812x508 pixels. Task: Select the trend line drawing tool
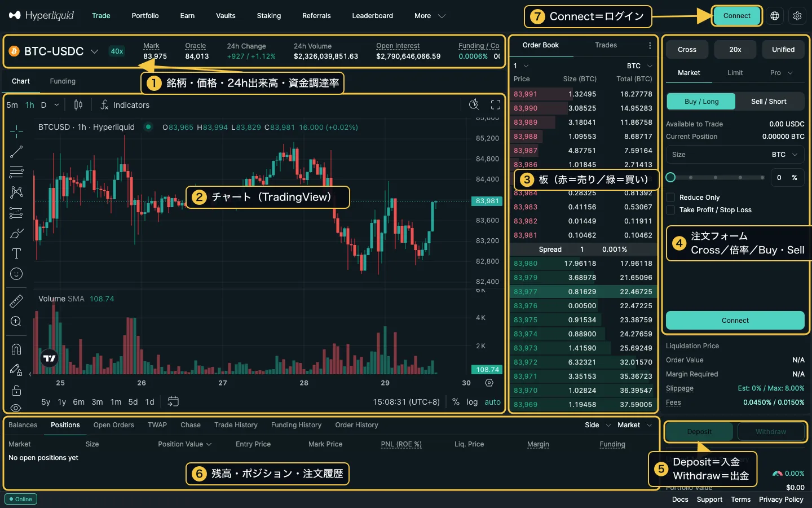16,152
